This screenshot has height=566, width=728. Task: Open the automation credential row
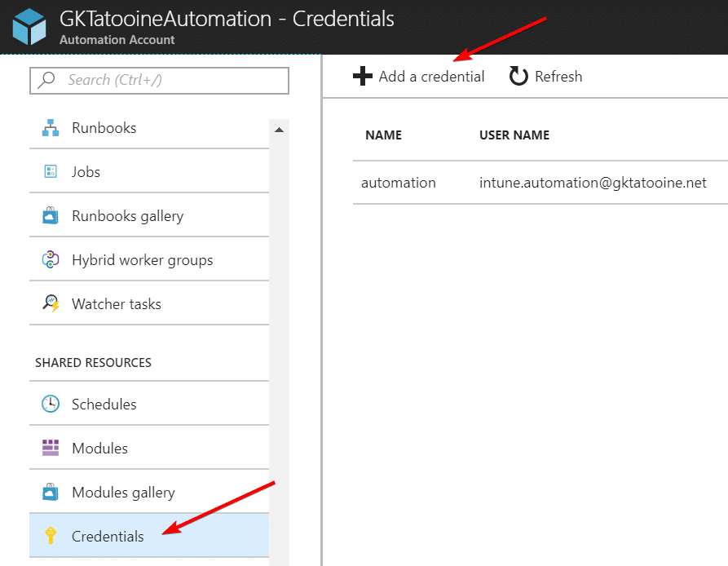pos(540,183)
